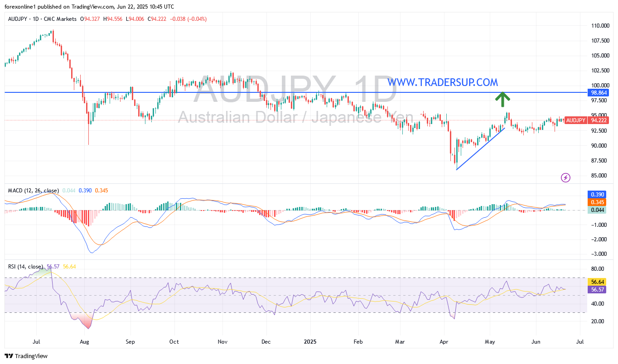Click the 0.390 value in MACD legend
Screen dimensions: 618x364
point(85,191)
